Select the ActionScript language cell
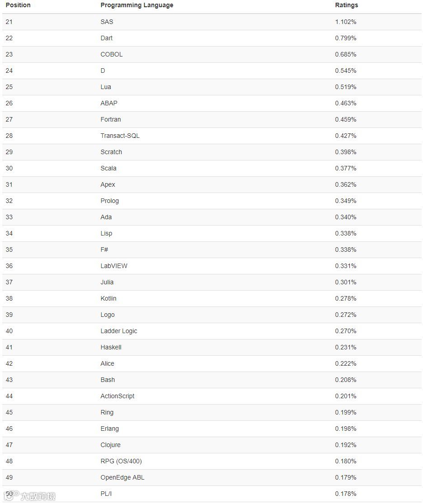 tap(117, 396)
